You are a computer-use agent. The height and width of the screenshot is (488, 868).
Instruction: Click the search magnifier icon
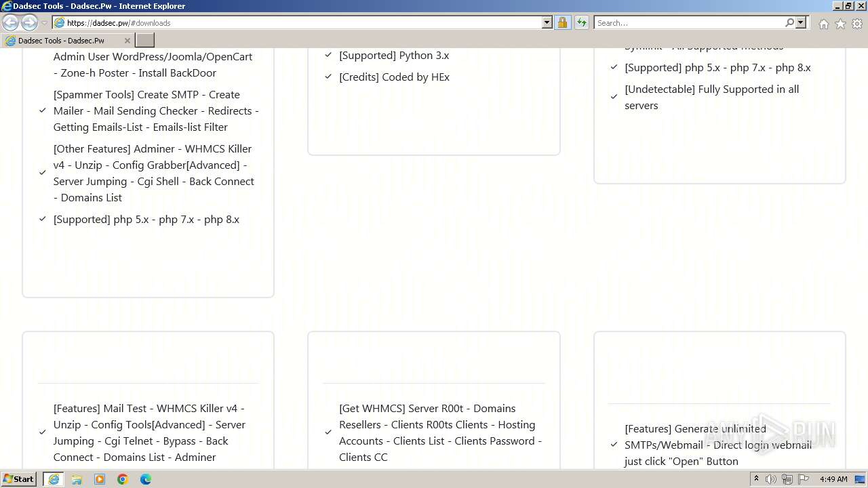(790, 23)
